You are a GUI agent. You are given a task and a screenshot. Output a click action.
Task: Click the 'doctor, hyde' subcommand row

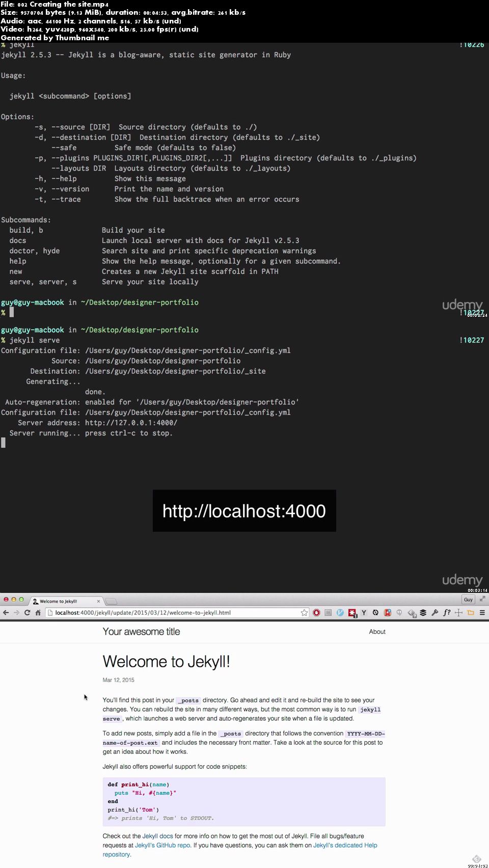point(162,251)
